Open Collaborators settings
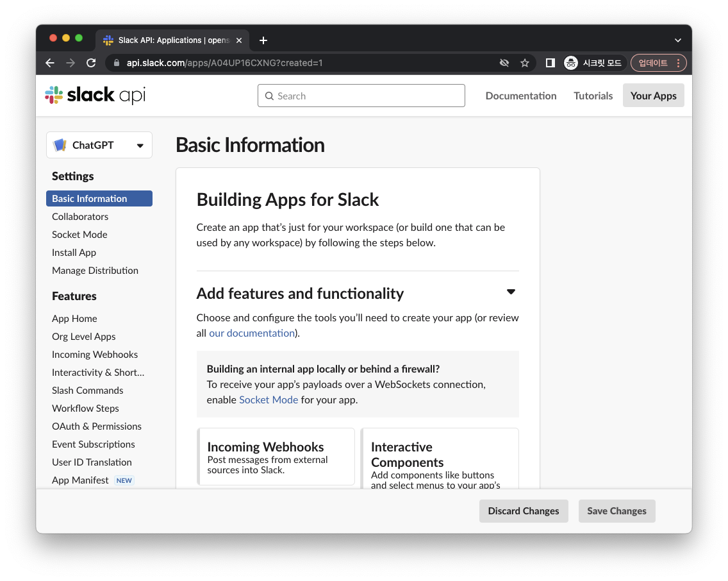 [80, 216]
